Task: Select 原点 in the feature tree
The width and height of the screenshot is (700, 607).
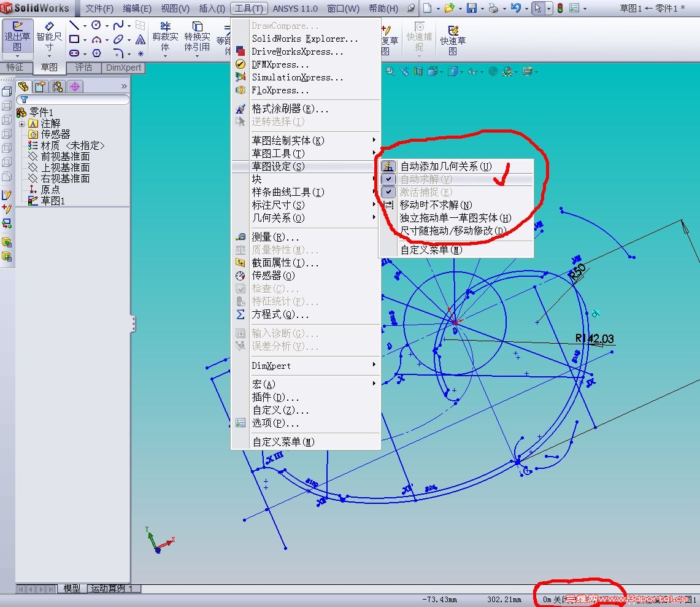Action: (50, 190)
